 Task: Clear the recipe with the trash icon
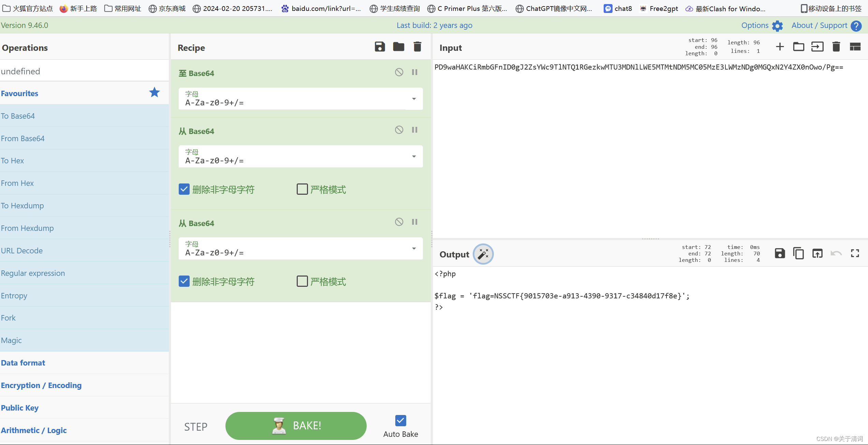(x=417, y=47)
